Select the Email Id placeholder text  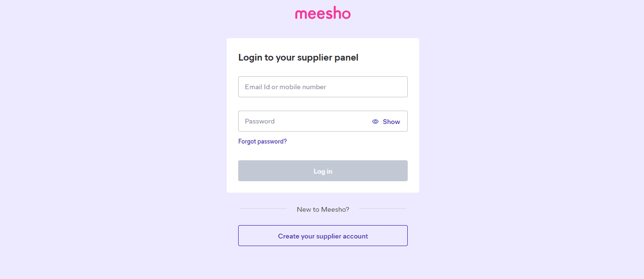pos(285,87)
